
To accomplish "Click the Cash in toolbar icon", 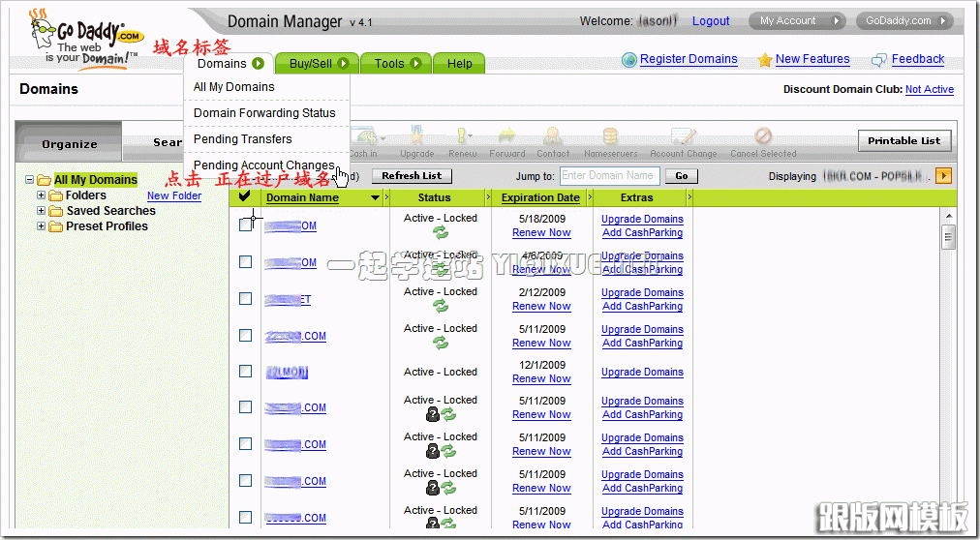I will click(362, 137).
